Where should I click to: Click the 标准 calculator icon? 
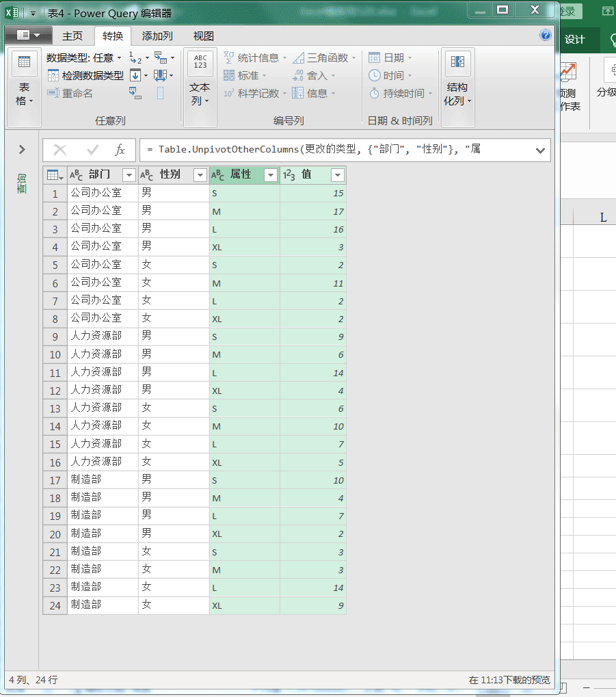click(229, 75)
